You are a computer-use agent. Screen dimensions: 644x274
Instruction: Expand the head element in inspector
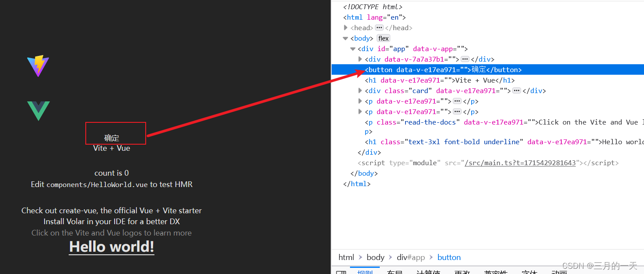(x=346, y=28)
